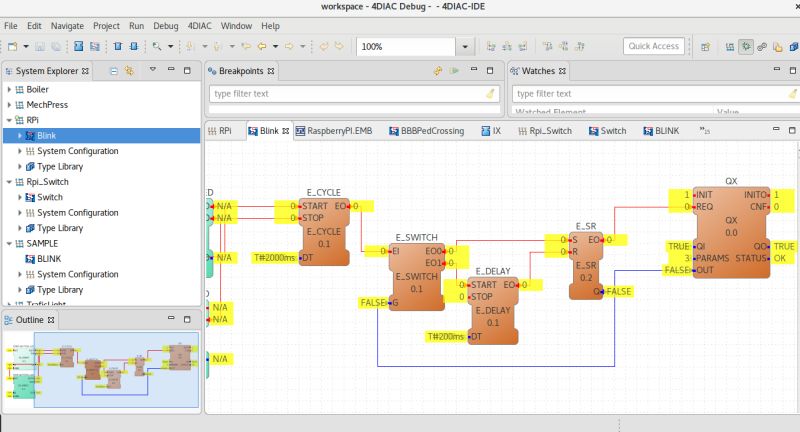Screen dimensions: 800x432
Task: Click the Outline overview thumbnail
Action: point(102,370)
